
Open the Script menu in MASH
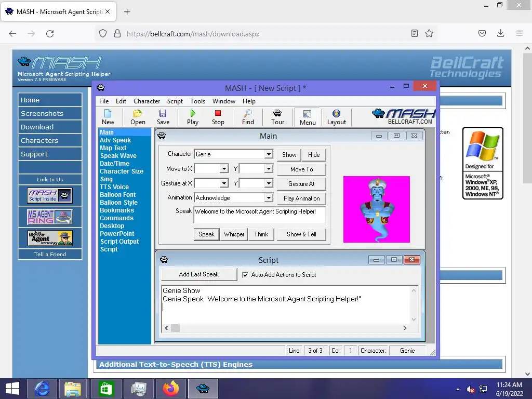tap(175, 101)
